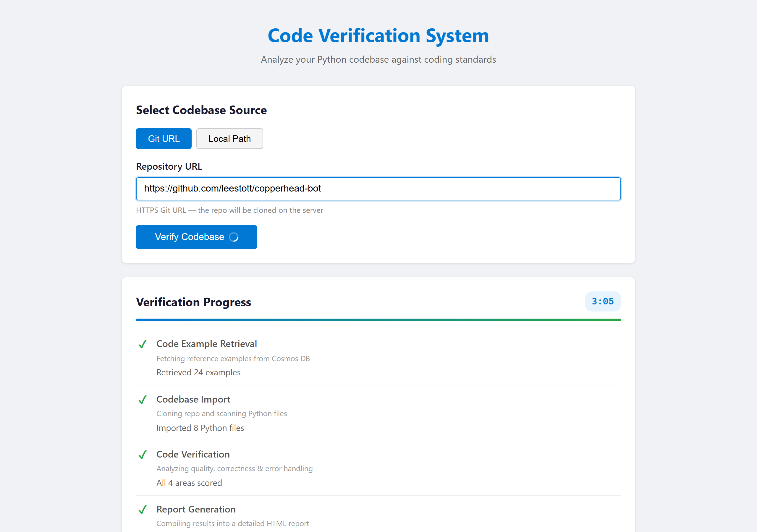
Task: Click the checkmark next to Codebase Import
Action: click(143, 400)
